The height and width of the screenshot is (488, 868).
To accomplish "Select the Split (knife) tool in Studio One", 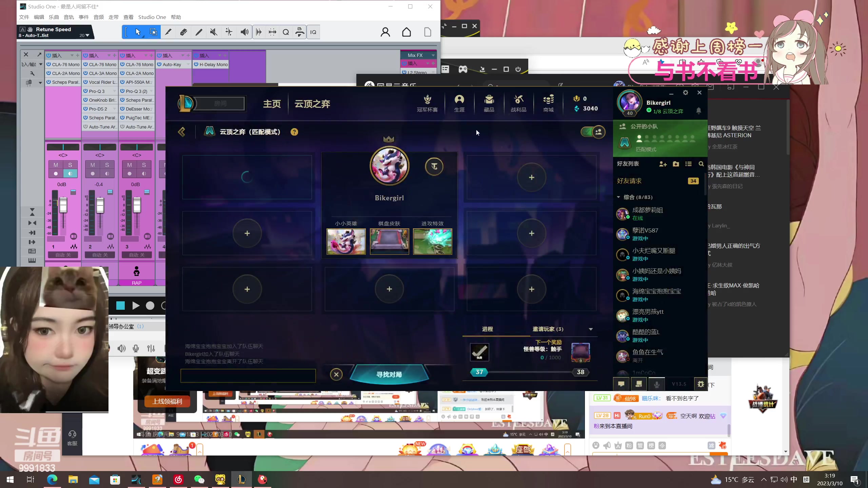I will pyautogui.click(x=168, y=32).
